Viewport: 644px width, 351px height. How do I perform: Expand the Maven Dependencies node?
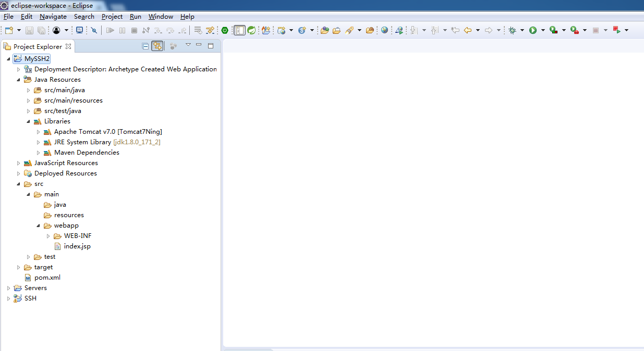pyautogui.click(x=38, y=153)
